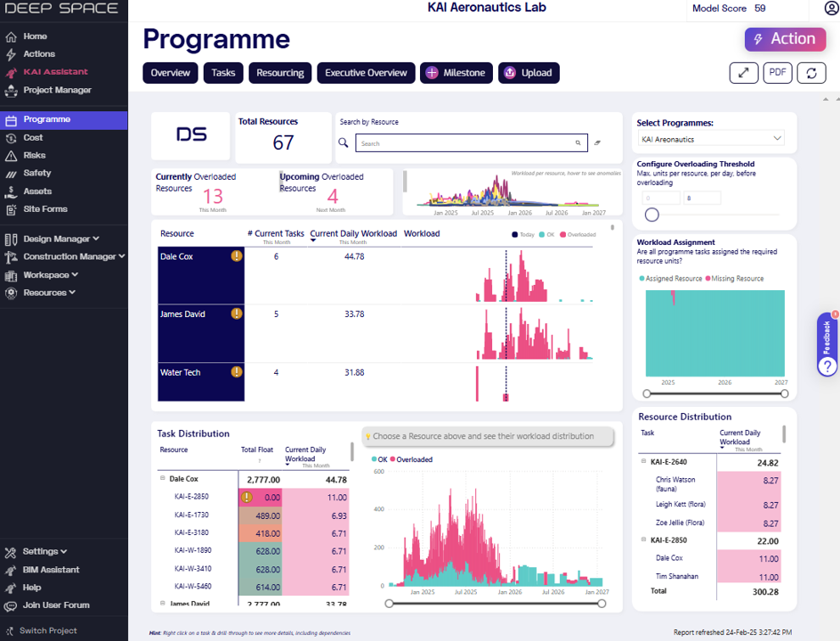Image resolution: width=840 pixels, height=641 pixels.
Task: Open BIM Assistant in the sidebar
Action: 51,570
